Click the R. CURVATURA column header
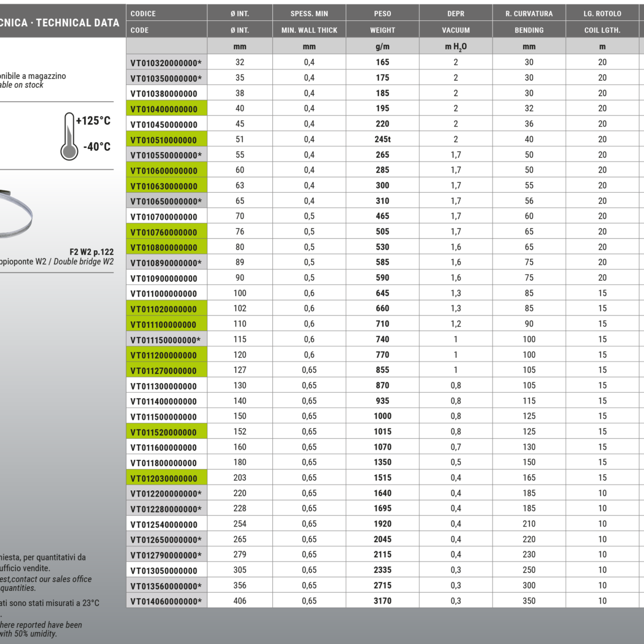This screenshot has width=644, height=644. click(x=529, y=14)
